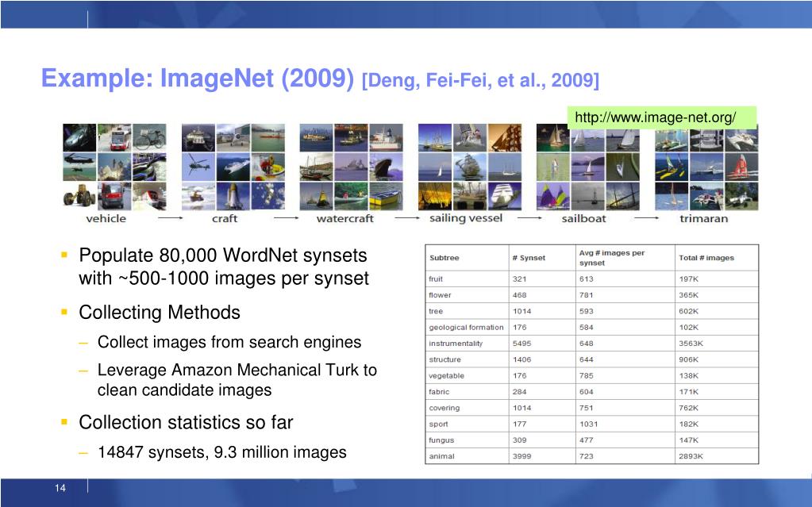Viewport: 812px width, 507px height.
Task: Select the 'fruit' row label
Action: coord(436,279)
